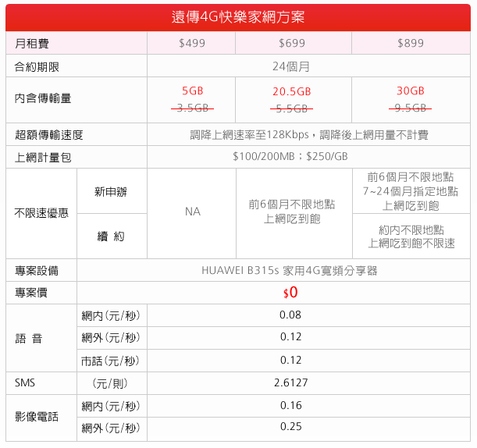Select the $699 monthly fee cell
This screenshot has height=448, width=477.
coord(292,43)
